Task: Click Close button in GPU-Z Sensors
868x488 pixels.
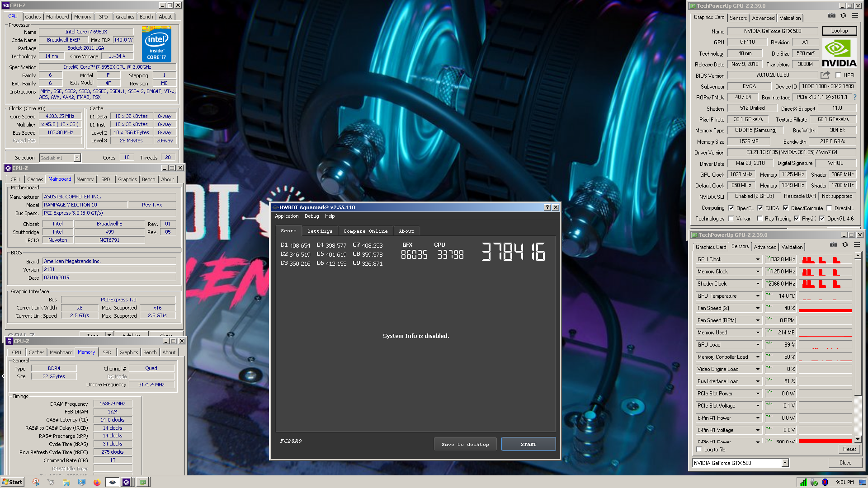Action: coord(845,463)
